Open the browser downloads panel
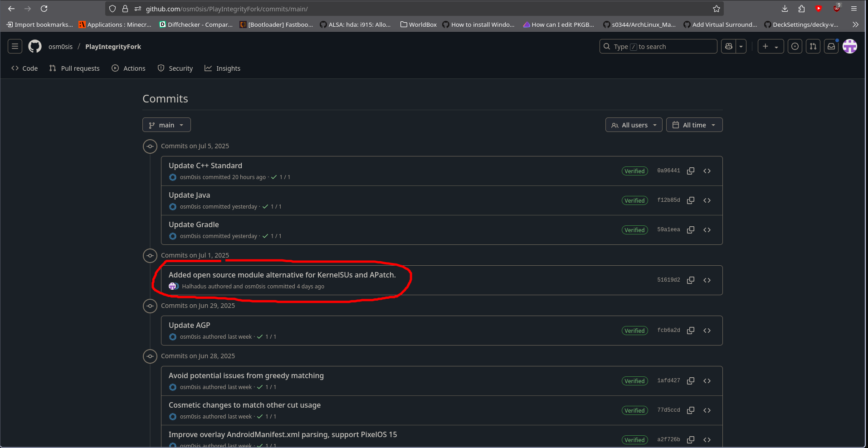Viewport: 868px width, 448px height. pos(785,9)
